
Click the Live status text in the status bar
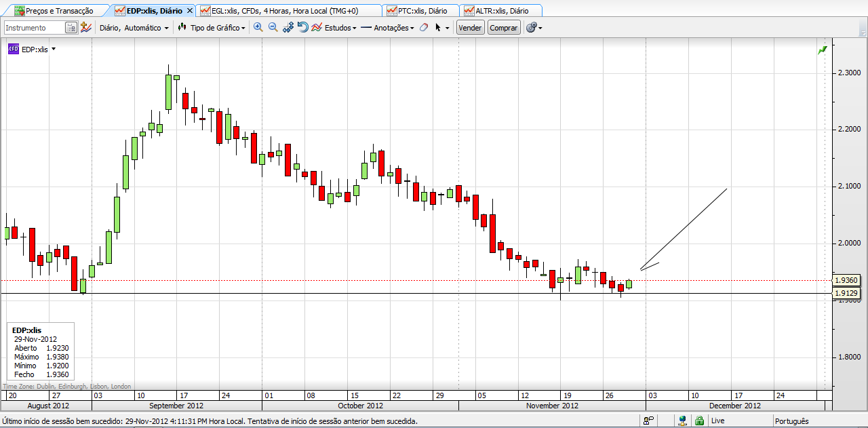[717, 421]
